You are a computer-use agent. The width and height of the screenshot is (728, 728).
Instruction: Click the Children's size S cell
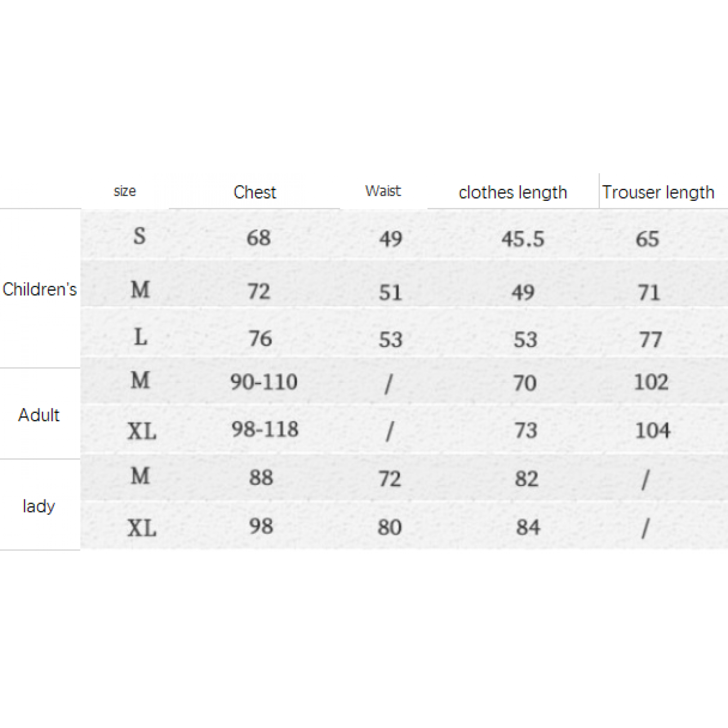tap(139, 236)
